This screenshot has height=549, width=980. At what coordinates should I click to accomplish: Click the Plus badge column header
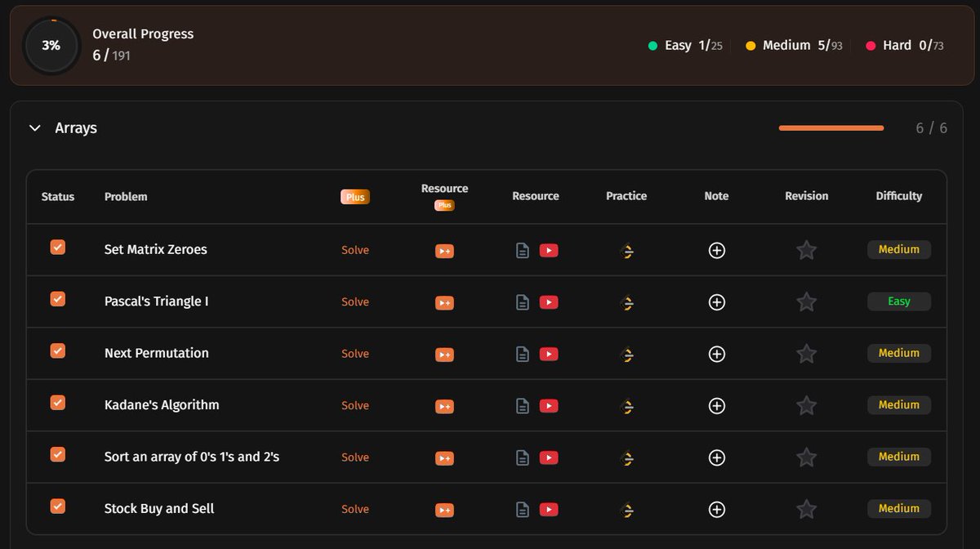point(355,197)
